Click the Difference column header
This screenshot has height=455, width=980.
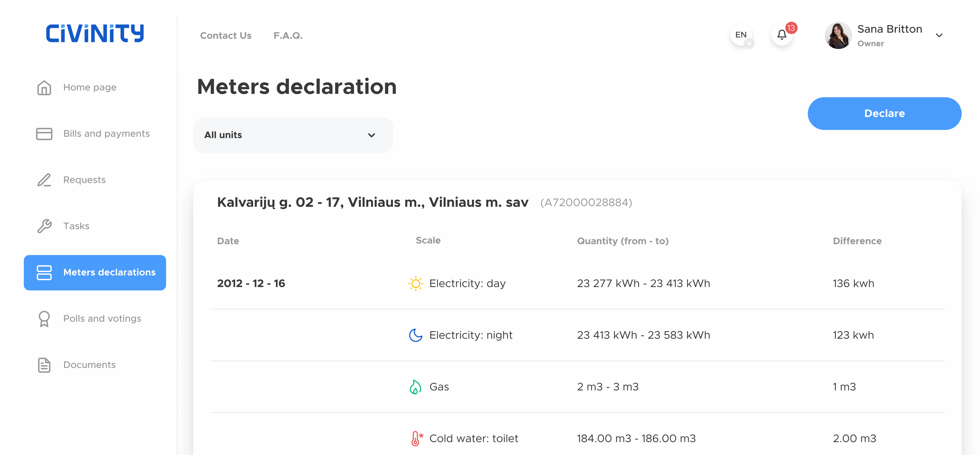pyautogui.click(x=857, y=241)
